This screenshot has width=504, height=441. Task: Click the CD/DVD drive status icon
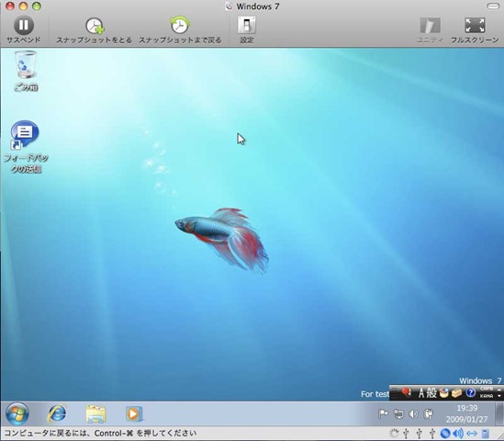[x=445, y=434]
